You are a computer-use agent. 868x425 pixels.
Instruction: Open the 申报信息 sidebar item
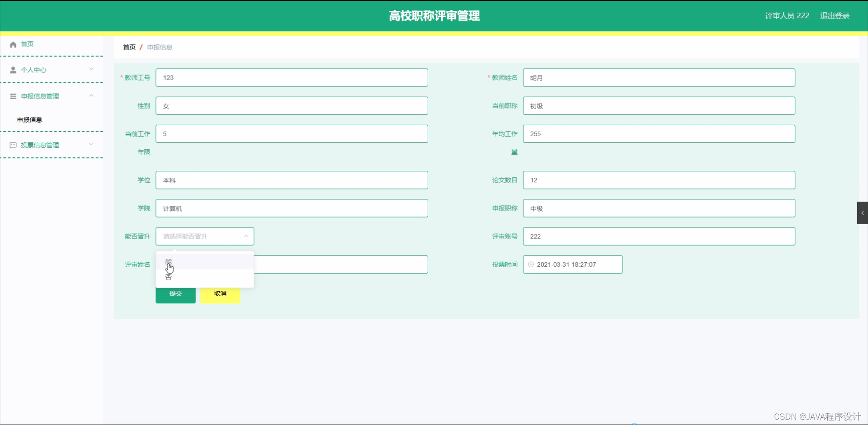click(x=29, y=119)
